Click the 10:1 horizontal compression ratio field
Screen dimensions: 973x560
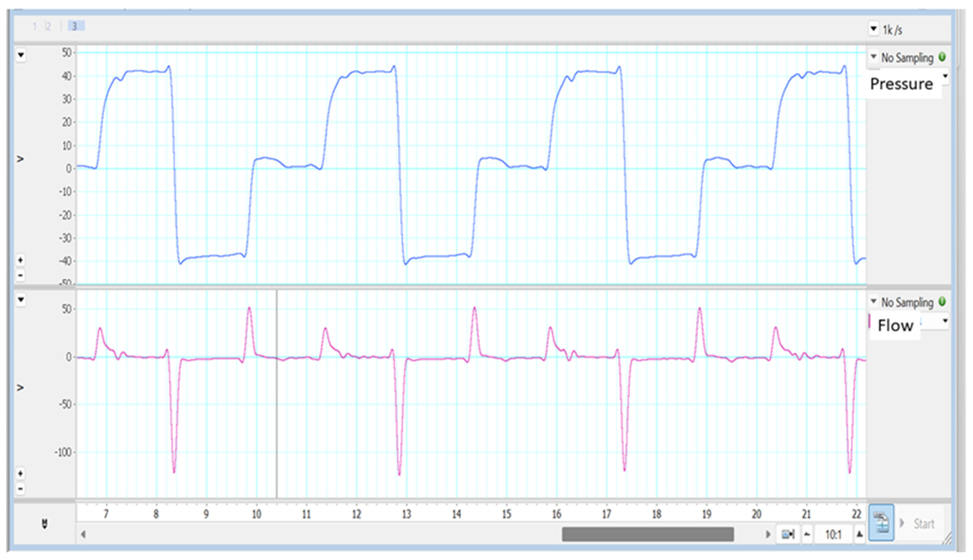833,534
